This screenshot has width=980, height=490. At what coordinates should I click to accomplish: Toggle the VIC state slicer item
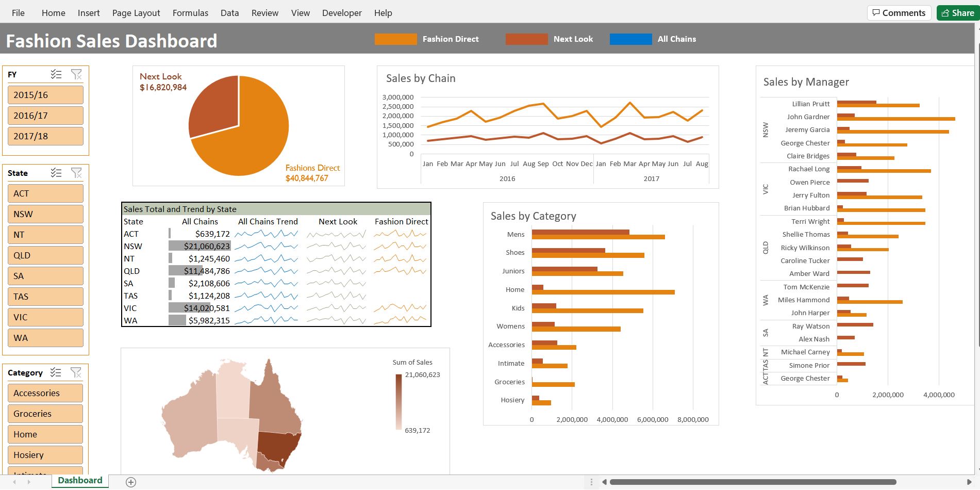[x=45, y=317]
